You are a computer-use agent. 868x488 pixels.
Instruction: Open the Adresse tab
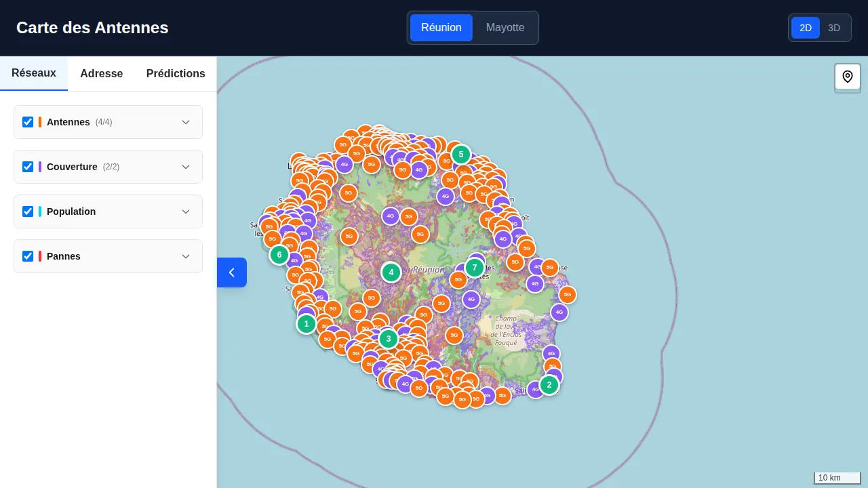102,73
